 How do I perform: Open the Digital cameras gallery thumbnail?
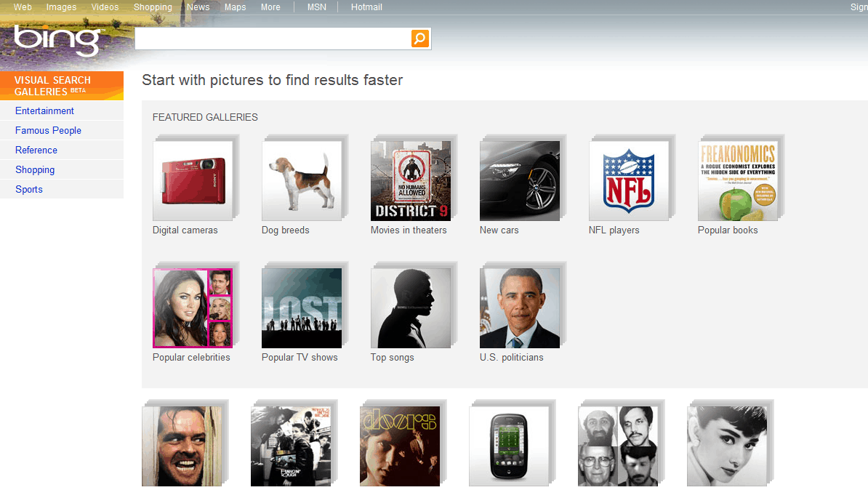[193, 180]
